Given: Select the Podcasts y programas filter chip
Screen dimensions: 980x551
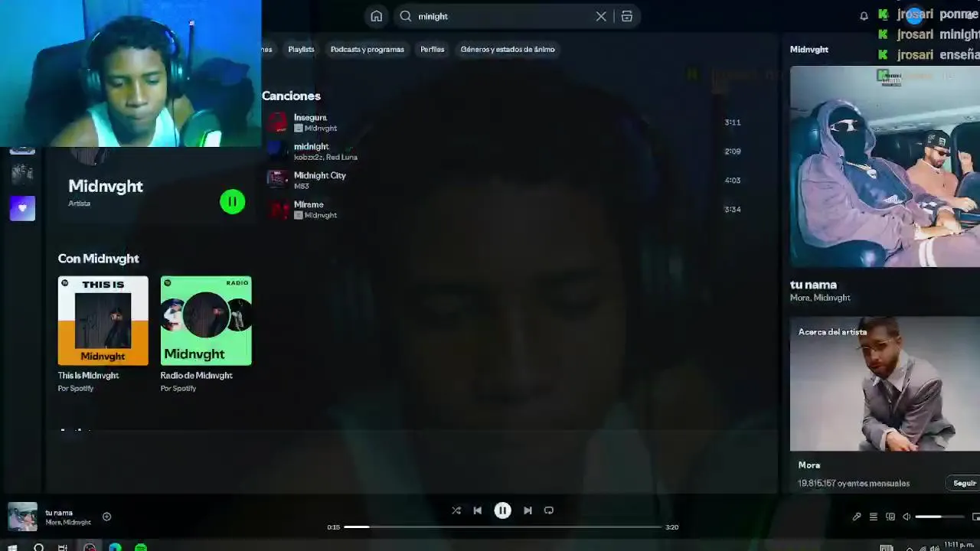Looking at the screenshot, I should pyautogui.click(x=367, y=49).
